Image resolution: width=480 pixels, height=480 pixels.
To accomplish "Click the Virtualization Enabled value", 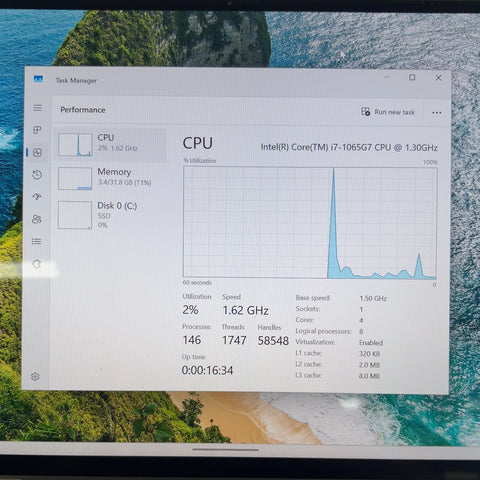I will click(371, 343).
